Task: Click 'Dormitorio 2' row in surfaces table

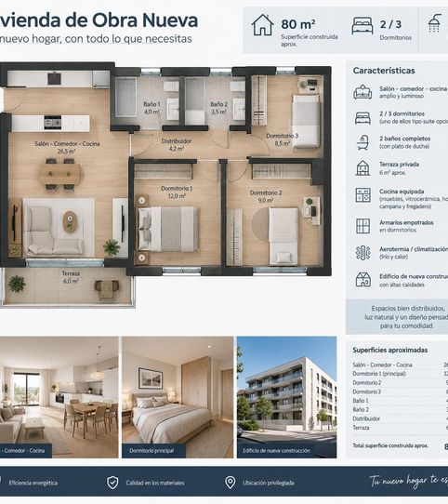Action: click(400, 382)
